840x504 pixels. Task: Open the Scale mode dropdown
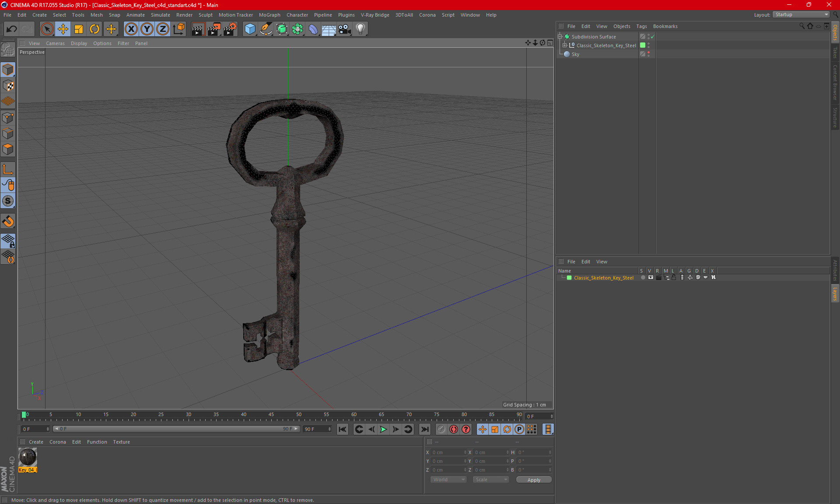491,480
